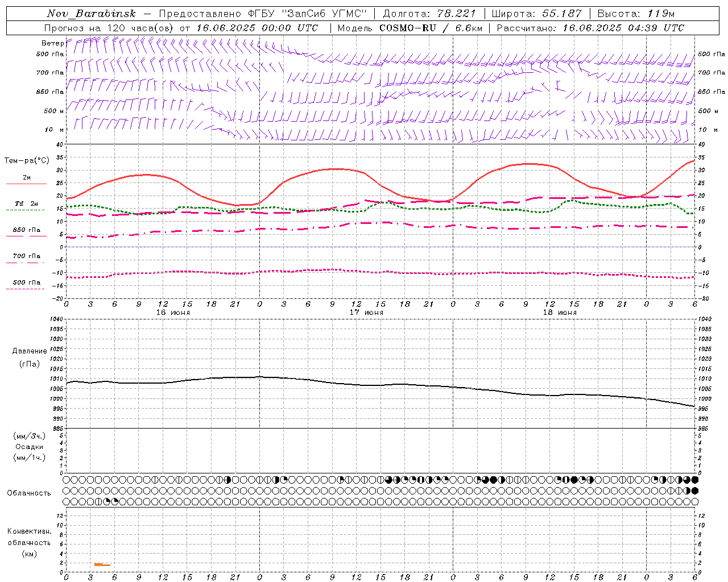Select the Широта: 55.187 header field
This screenshot has height=582, width=728.
pyautogui.click(x=536, y=14)
